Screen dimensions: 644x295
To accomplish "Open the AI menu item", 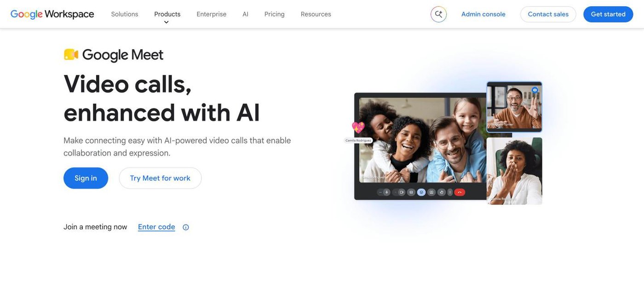I will click(246, 14).
